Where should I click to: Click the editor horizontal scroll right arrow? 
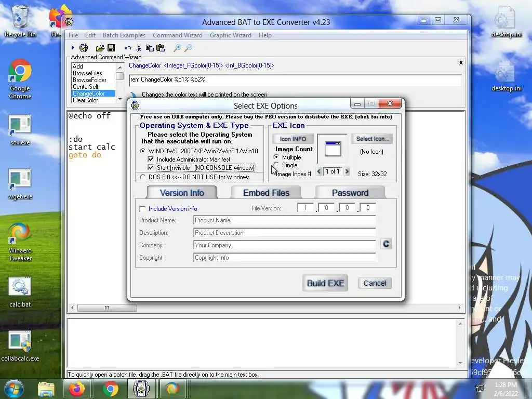point(459,308)
